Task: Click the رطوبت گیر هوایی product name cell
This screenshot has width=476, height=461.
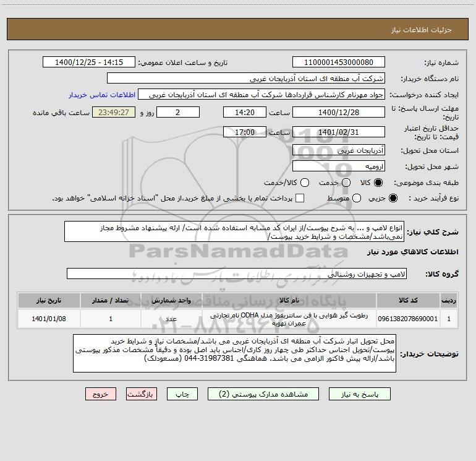Action: click(289, 319)
